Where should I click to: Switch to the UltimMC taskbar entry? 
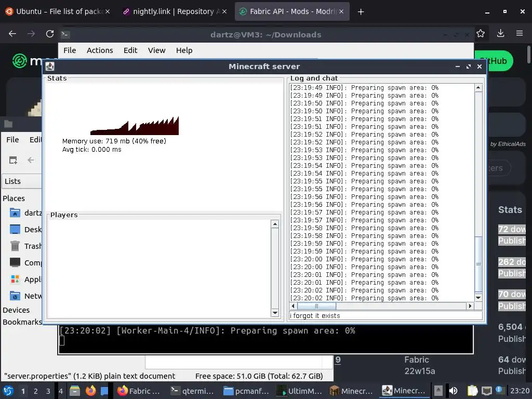point(299,391)
